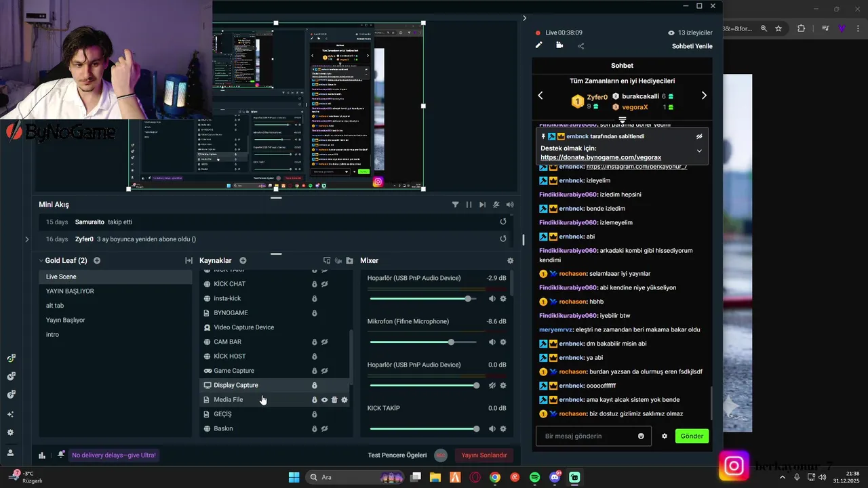Open the Mixer settings gear
Viewport: 868px width, 488px height.
(x=510, y=260)
